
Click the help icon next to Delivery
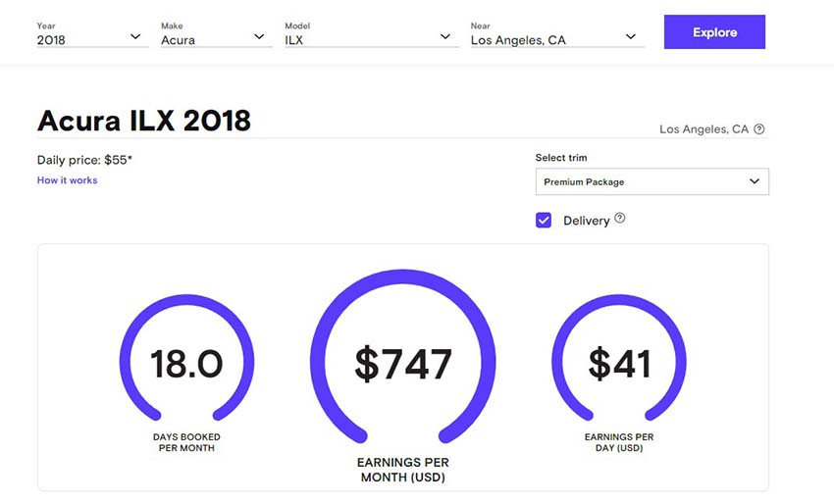coord(620,218)
